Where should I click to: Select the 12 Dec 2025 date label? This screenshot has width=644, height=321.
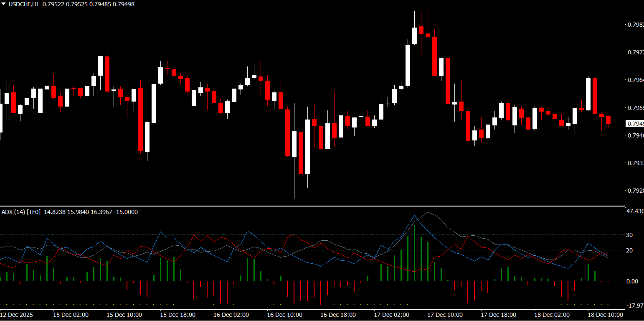(17, 315)
